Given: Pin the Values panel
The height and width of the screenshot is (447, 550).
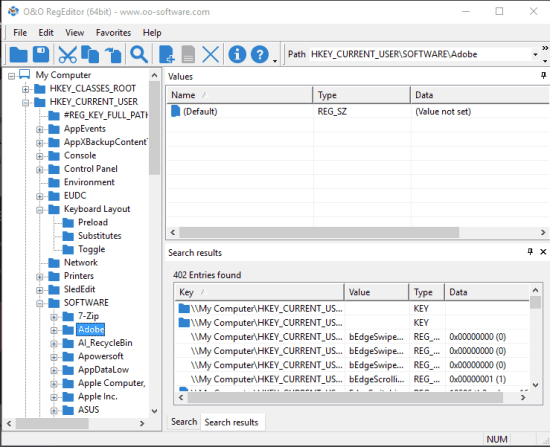Looking at the screenshot, I should tap(543, 76).
